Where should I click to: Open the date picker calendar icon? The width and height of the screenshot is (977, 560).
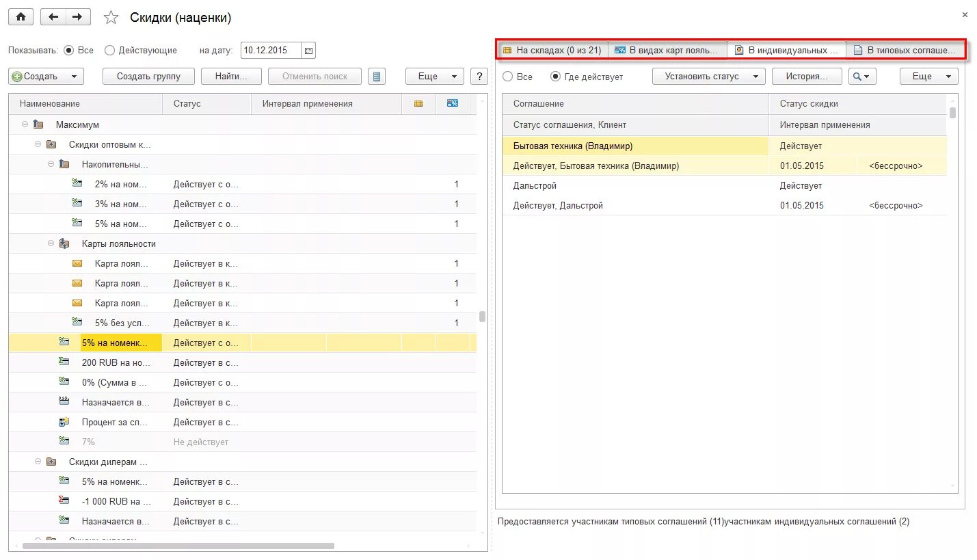coord(308,51)
